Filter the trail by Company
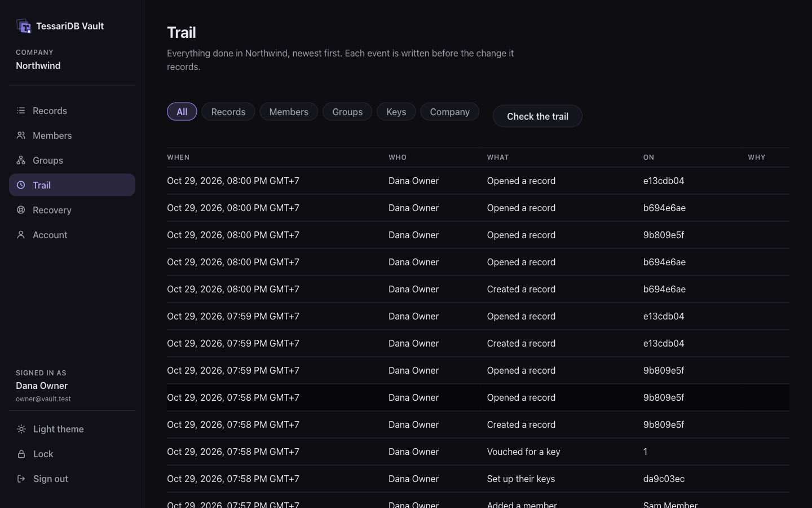Viewport: 812px width, 508px height. [449, 112]
